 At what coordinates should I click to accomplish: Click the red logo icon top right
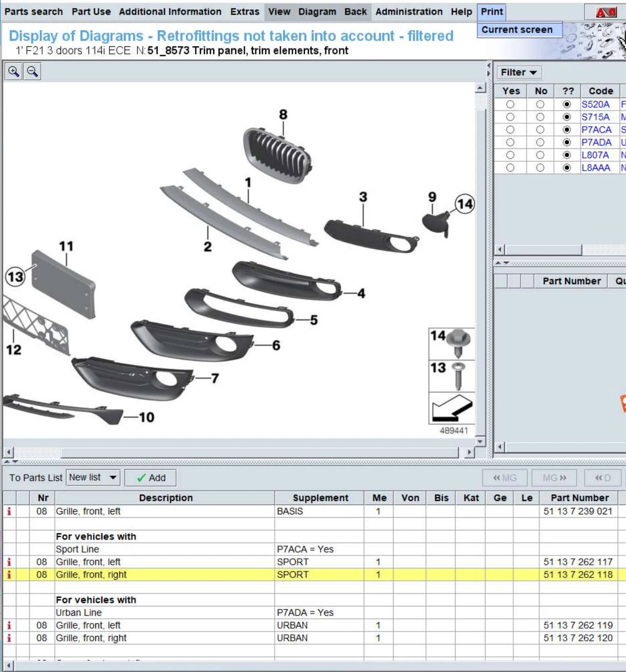(x=606, y=13)
